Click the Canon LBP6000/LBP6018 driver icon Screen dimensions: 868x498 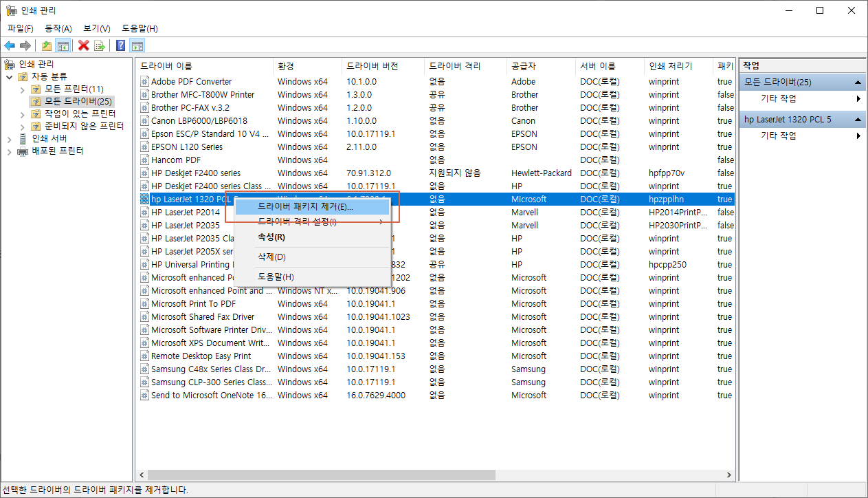[x=144, y=120]
